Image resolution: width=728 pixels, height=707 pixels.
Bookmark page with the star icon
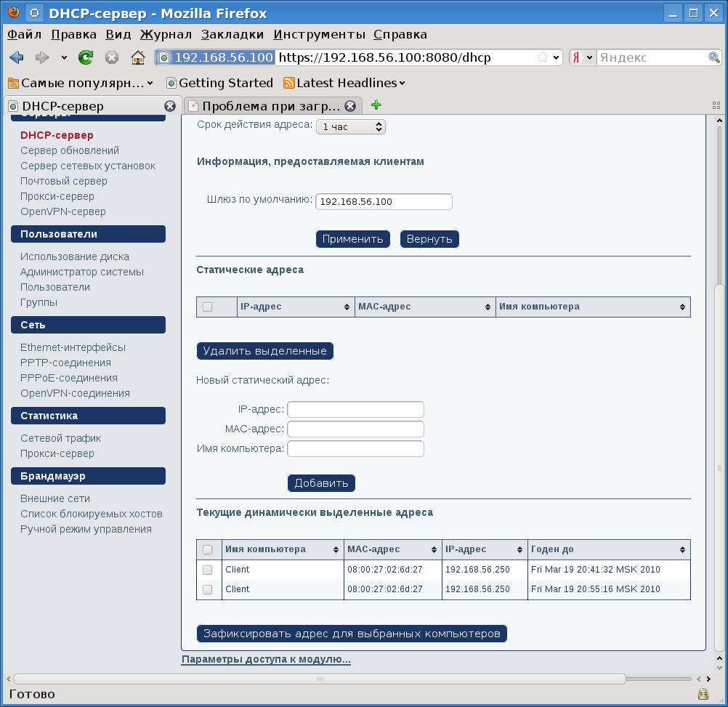543,57
